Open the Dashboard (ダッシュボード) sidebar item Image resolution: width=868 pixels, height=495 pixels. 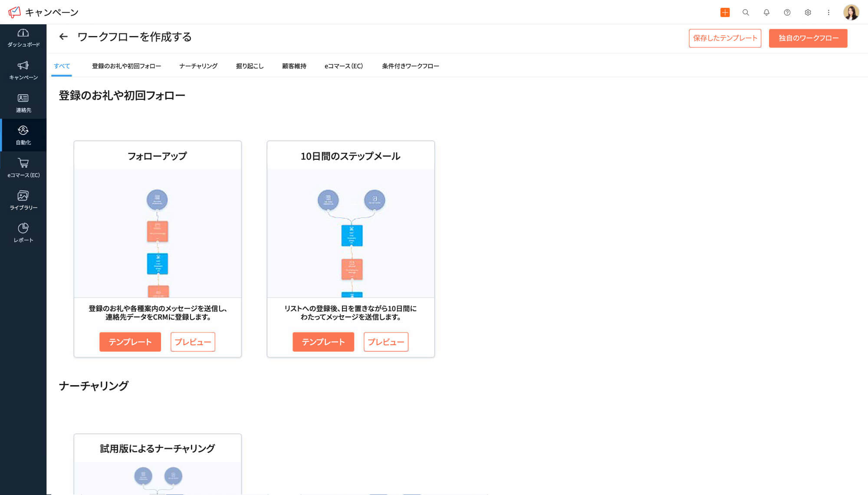pyautogui.click(x=23, y=38)
